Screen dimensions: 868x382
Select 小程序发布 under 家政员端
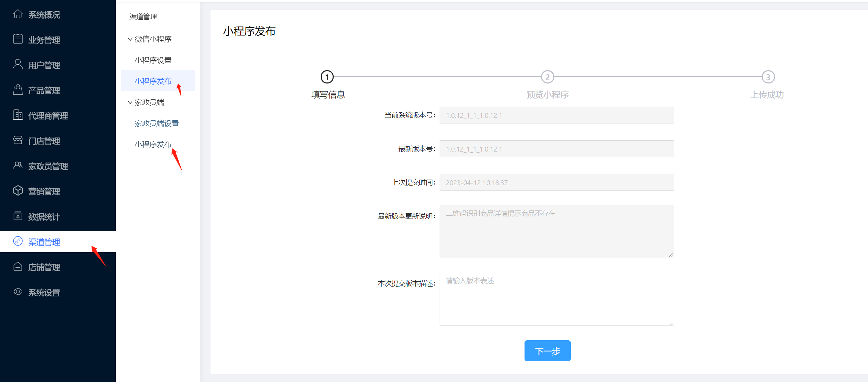pyautogui.click(x=153, y=145)
